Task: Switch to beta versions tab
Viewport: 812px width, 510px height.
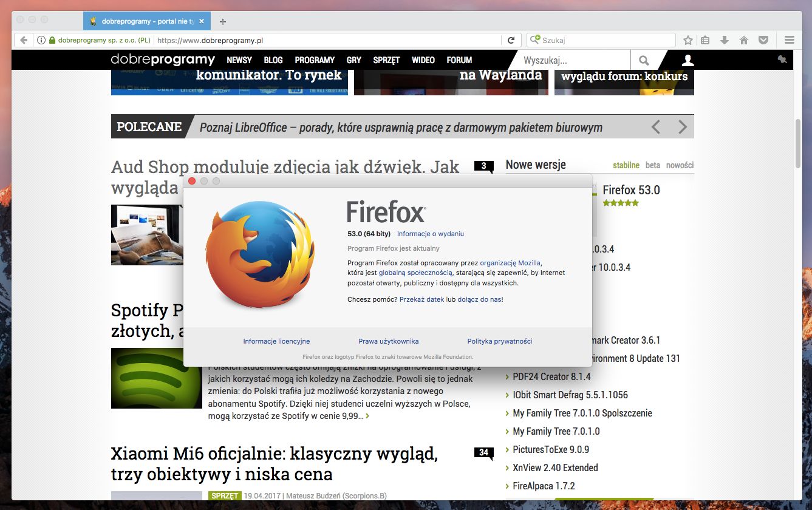Action: 653,165
